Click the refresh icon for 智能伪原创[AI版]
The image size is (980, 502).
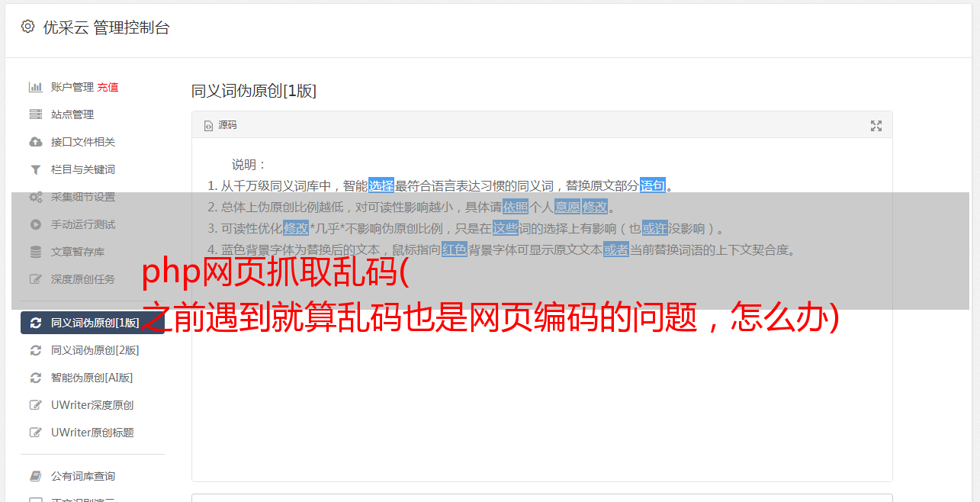(35, 378)
